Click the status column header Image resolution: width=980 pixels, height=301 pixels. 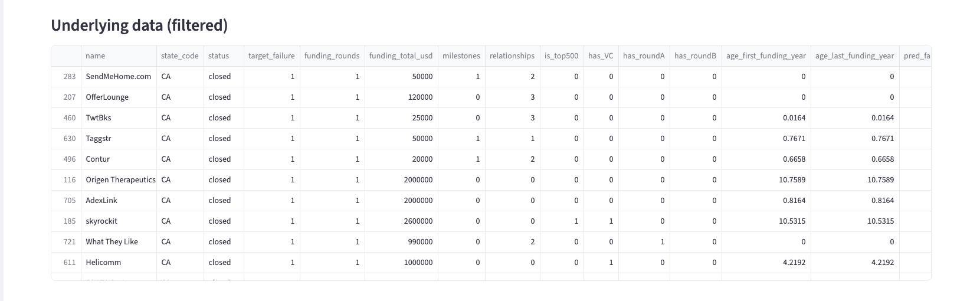224,56
